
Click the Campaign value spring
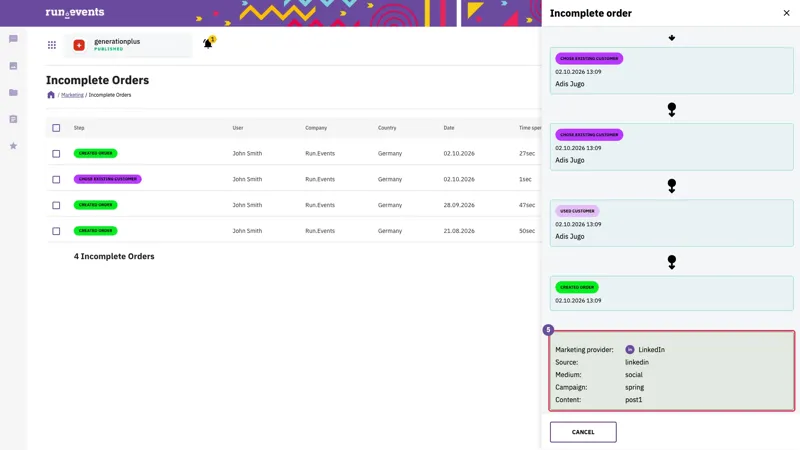point(635,387)
